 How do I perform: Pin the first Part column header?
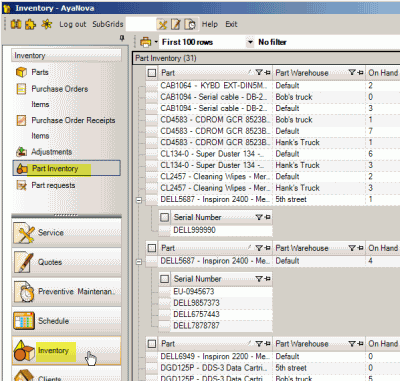coord(268,72)
